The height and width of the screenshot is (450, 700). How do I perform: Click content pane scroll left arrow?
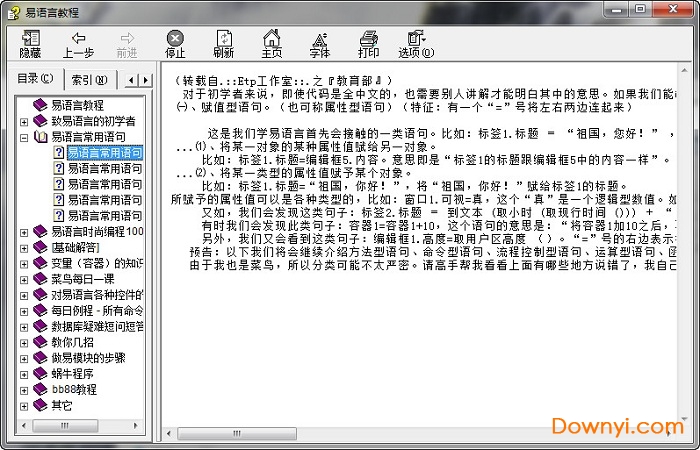point(169,433)
